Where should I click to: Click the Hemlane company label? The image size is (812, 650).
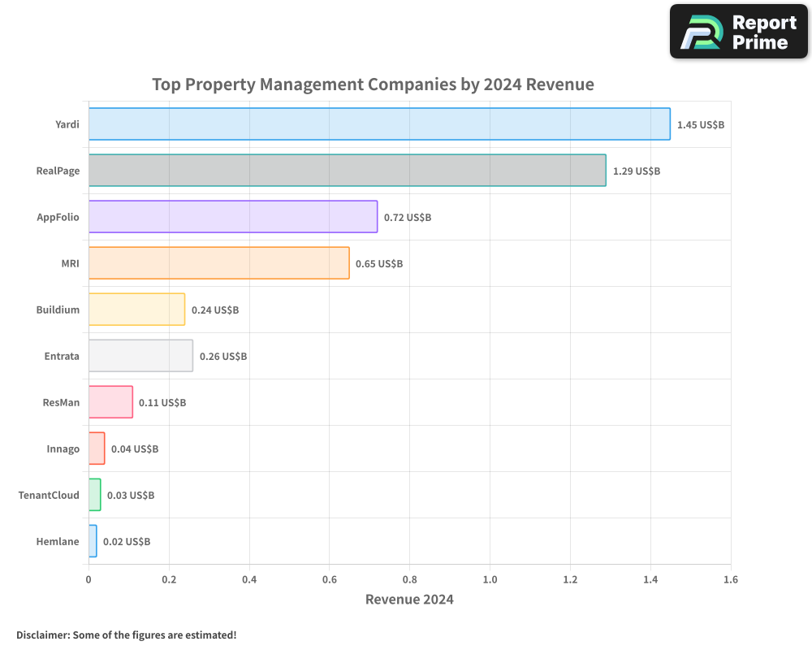click(58, 541)
